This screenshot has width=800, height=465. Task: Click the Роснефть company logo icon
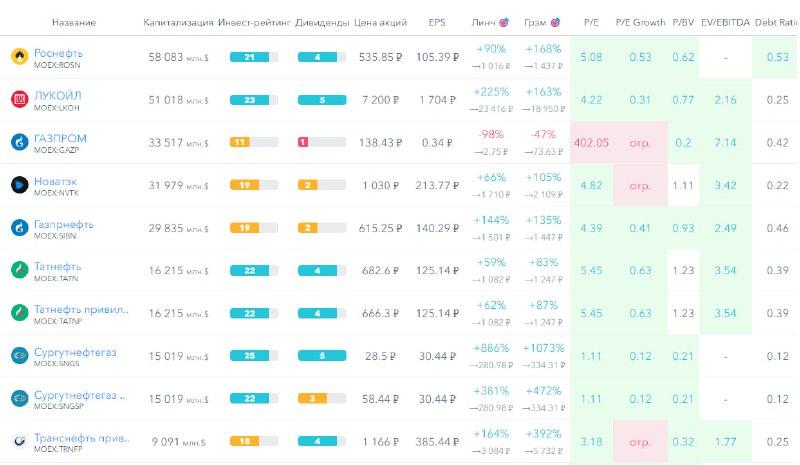click(19, 57)
